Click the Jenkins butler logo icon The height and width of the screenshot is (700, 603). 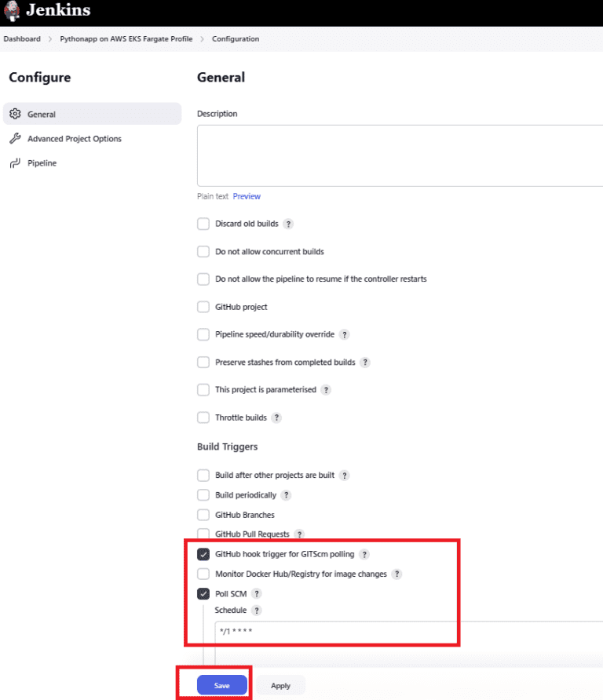click(12, 11)
